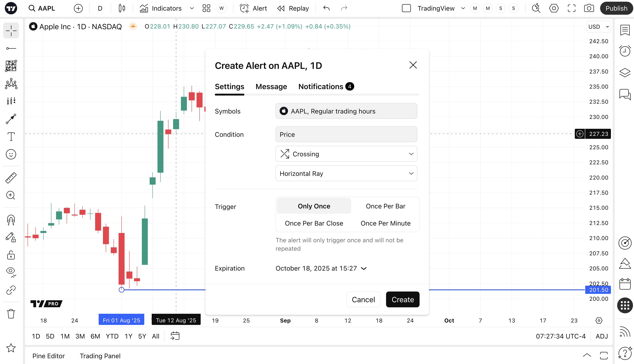Screen dimensions: 634x364
Task: Open the Crossing condition dropdown
Action: (x=346, y=154)
